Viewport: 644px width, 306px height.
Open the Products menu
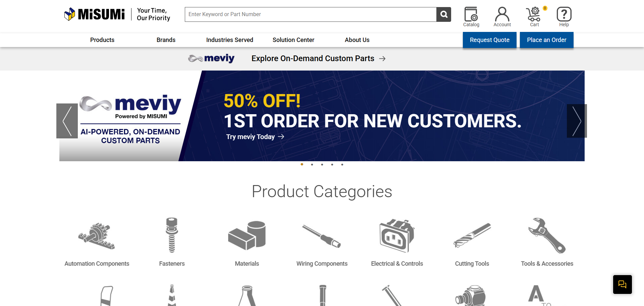click(102, 40)
